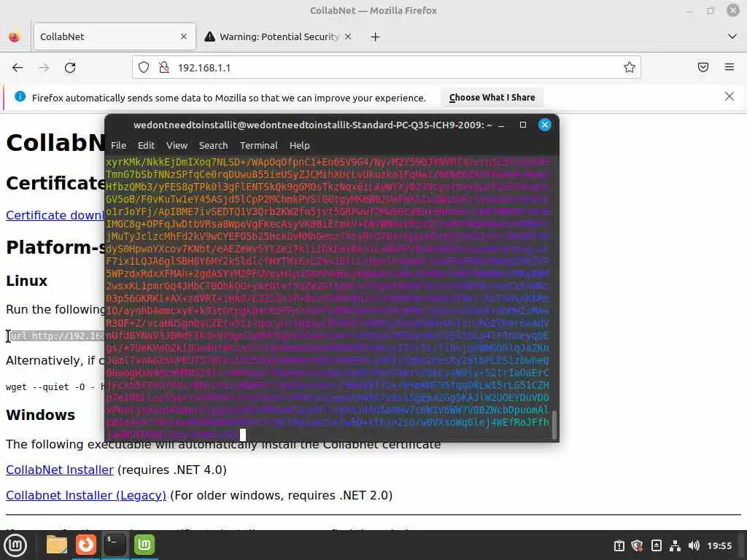Click the wget --quiet command text
The image size is (747, 560).
[x=55, y=386]
